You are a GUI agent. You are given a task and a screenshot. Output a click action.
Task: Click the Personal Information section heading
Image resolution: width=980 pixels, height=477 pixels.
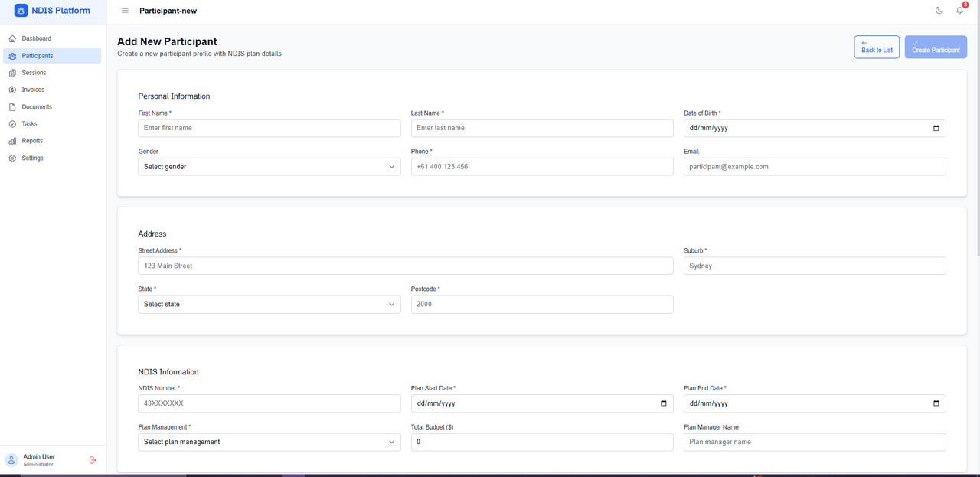(x=174, y=96)
